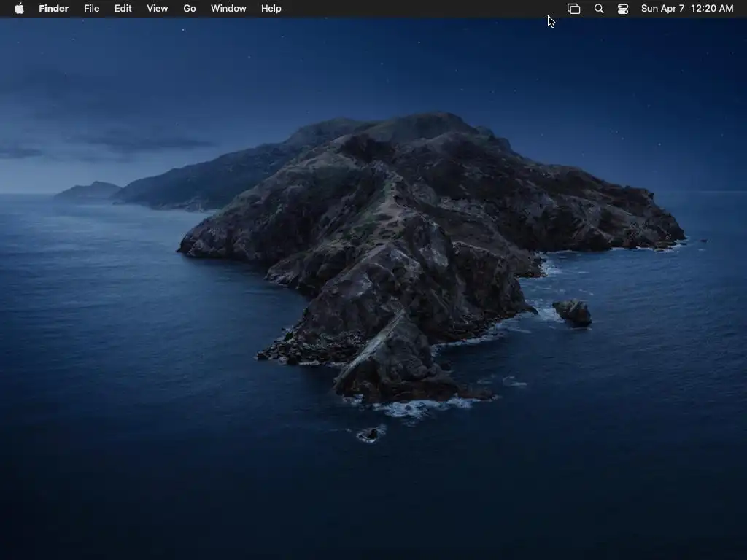This screenshot has height=560, width=747.
Task: Open the Apple menu
Action: (x=19, y=9)
